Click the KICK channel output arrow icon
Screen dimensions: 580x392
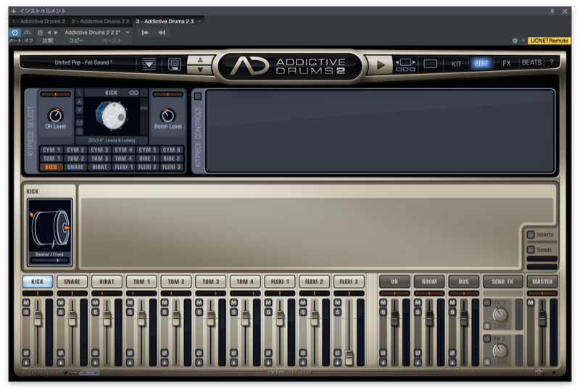point(26,362)
